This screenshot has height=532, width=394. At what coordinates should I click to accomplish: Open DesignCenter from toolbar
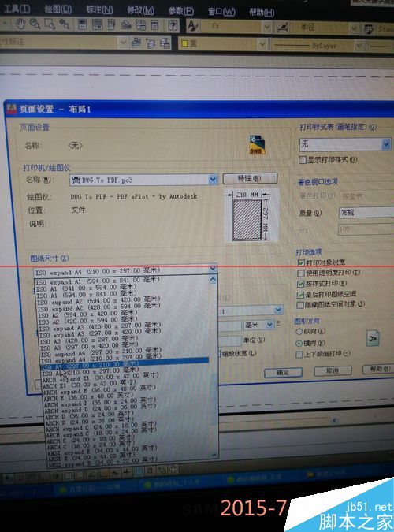[97, 24]
